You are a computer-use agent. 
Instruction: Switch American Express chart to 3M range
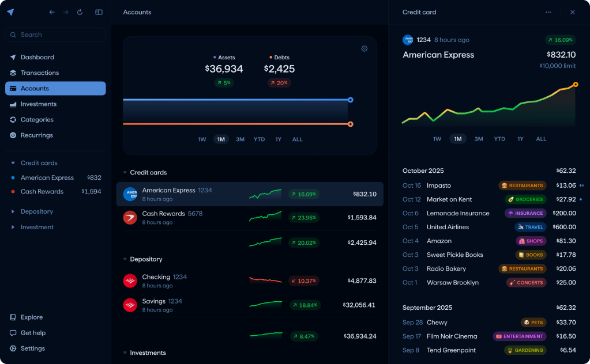coord(479,139)
